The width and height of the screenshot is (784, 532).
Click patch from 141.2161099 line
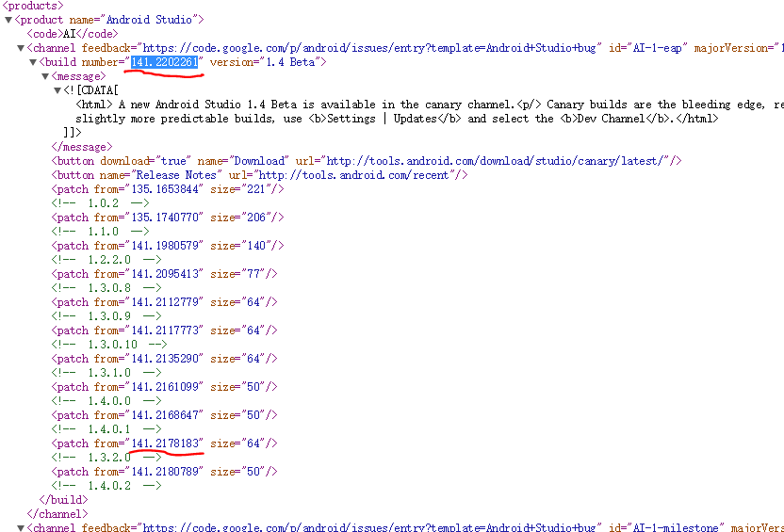pyautogui.click(x=165, y=387)
